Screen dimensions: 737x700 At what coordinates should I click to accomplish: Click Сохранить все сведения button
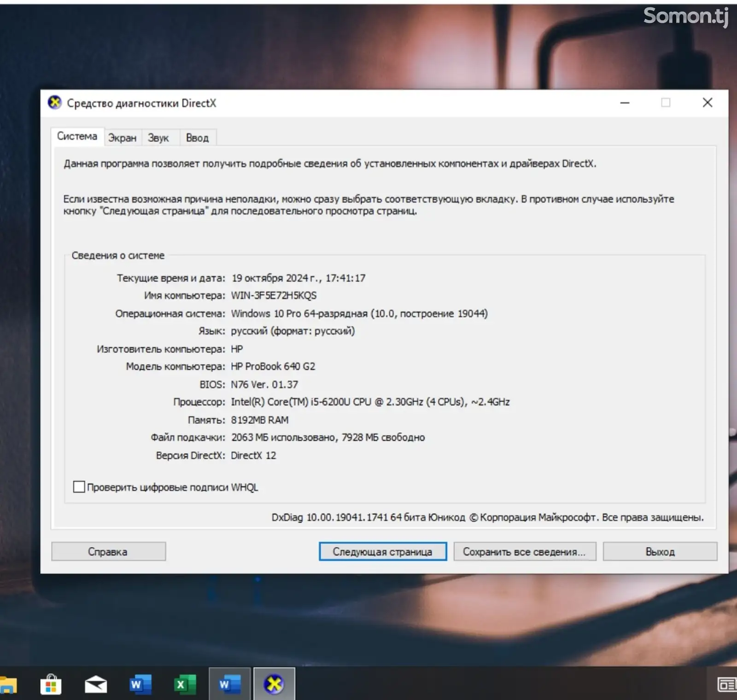point(525,551)
